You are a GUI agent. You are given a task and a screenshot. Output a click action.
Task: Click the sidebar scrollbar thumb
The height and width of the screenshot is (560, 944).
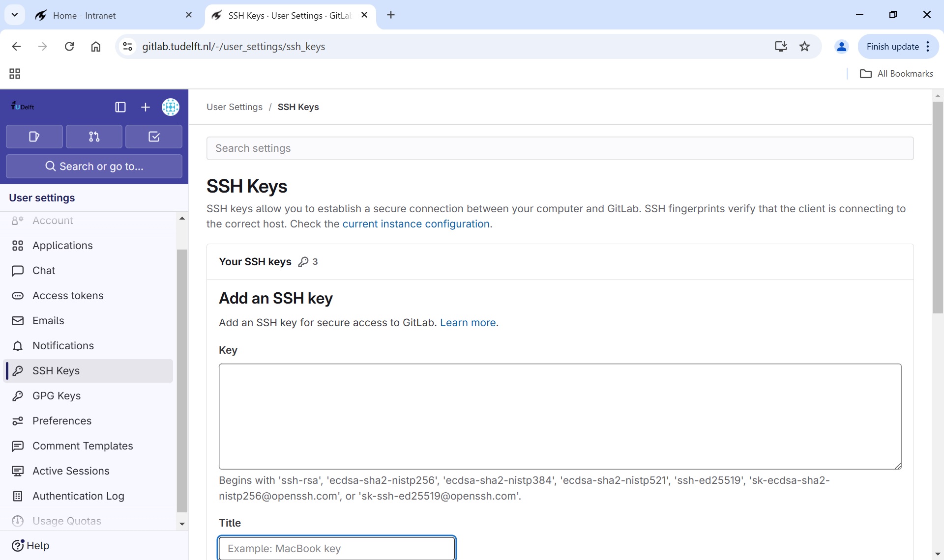182,381
